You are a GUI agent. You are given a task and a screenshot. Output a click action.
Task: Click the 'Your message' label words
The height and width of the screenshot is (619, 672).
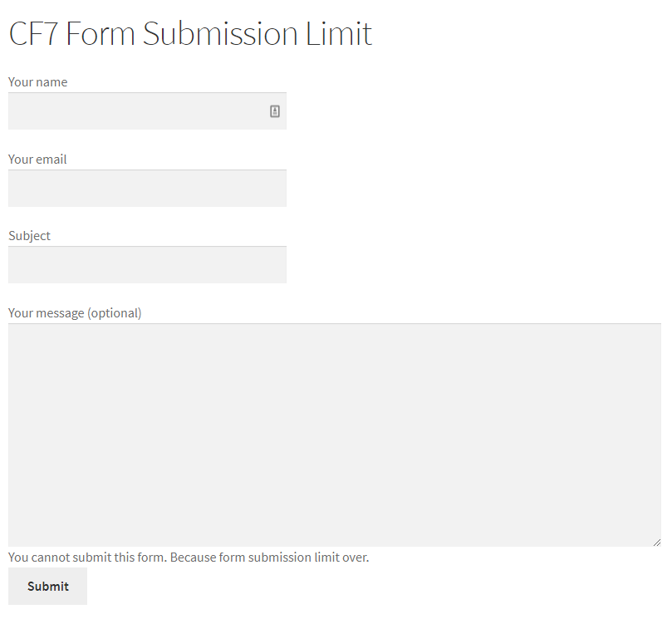click(x=47, y=313)
